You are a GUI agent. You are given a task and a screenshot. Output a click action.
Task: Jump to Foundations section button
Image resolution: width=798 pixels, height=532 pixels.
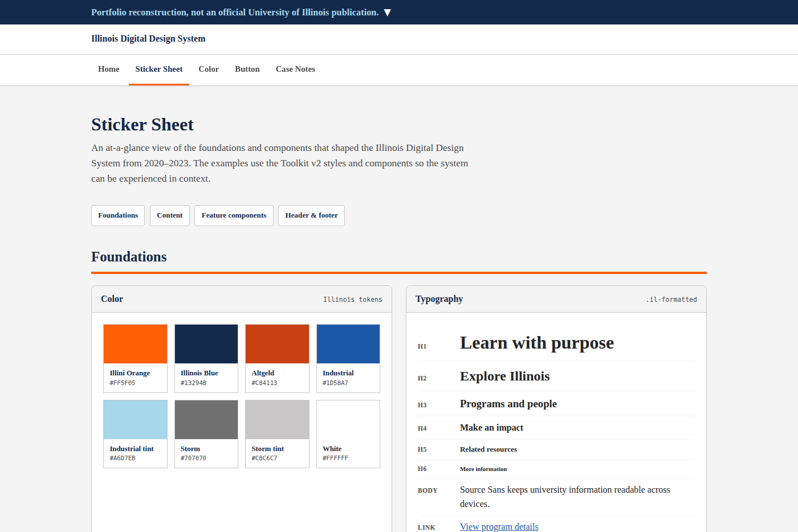[118, 215]
